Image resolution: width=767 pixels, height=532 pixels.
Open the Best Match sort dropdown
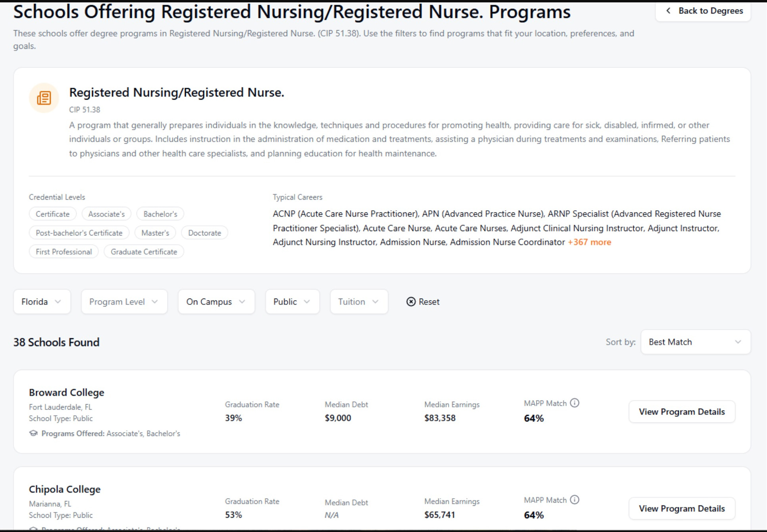pos(696,342)
